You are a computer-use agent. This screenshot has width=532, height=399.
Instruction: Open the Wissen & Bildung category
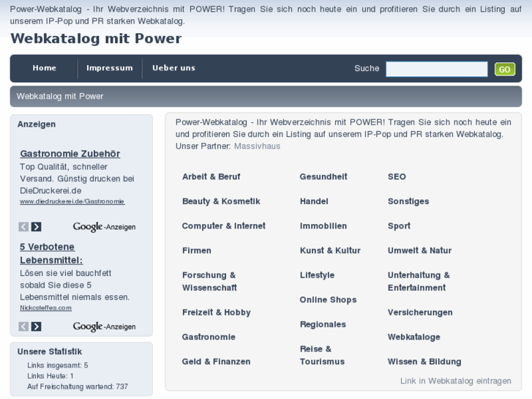tap(424, 362)
